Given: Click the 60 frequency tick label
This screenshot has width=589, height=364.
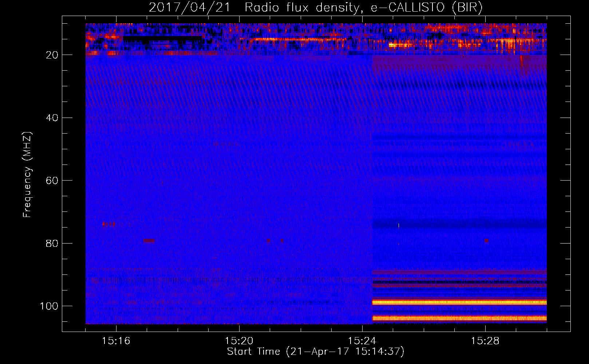Looking at the screenshot, I should tap(52, 181).
